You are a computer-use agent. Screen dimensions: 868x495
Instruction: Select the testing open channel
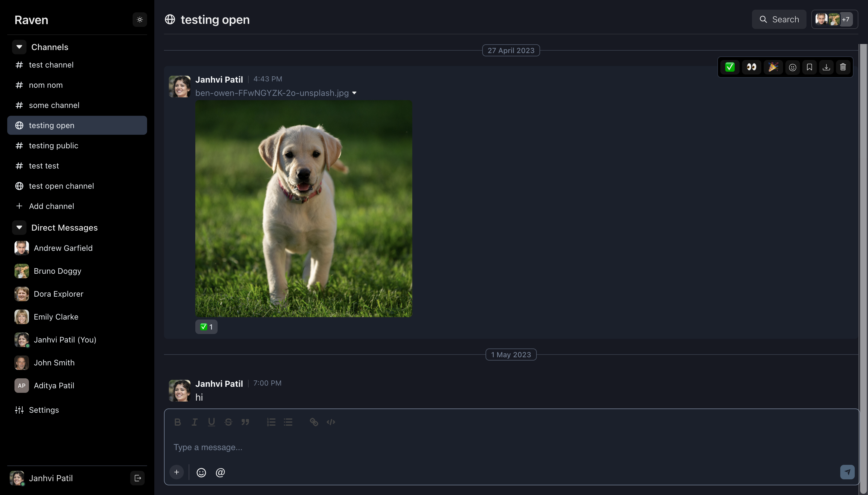77,125
